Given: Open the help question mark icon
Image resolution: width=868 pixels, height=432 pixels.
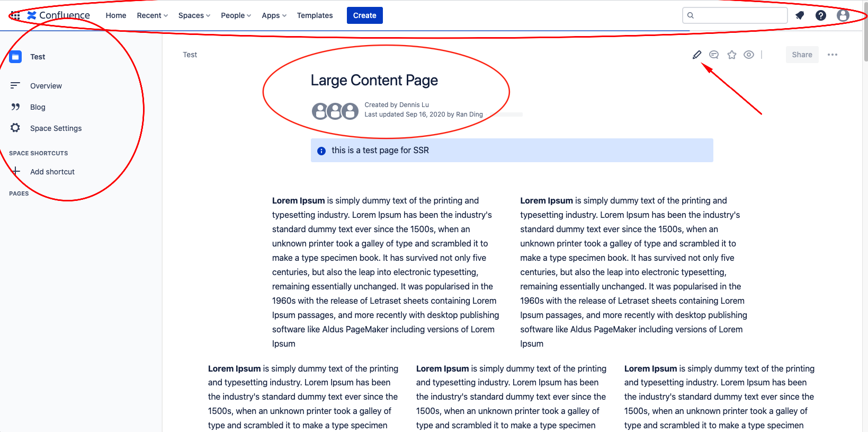Looking at the screenshot, I should click(821, 15).
